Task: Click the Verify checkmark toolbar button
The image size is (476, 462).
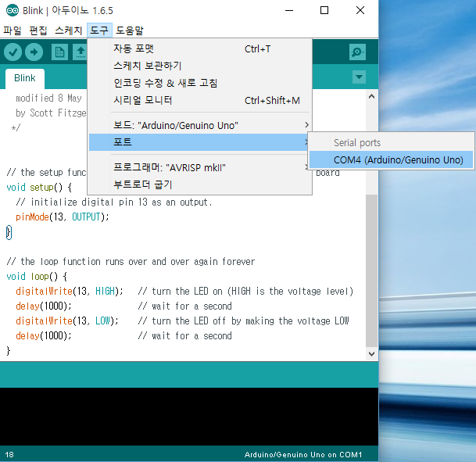Action: [13, 52]
